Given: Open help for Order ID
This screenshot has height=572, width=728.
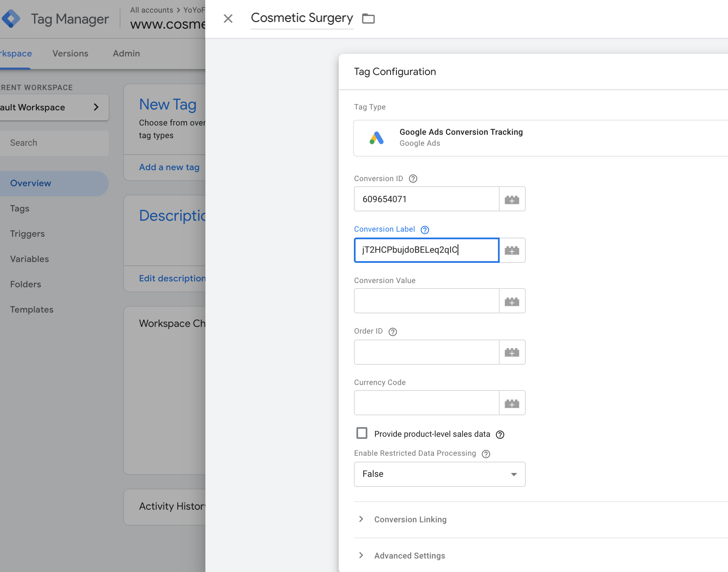Looking at the screenshot, I should pos(393,331).
